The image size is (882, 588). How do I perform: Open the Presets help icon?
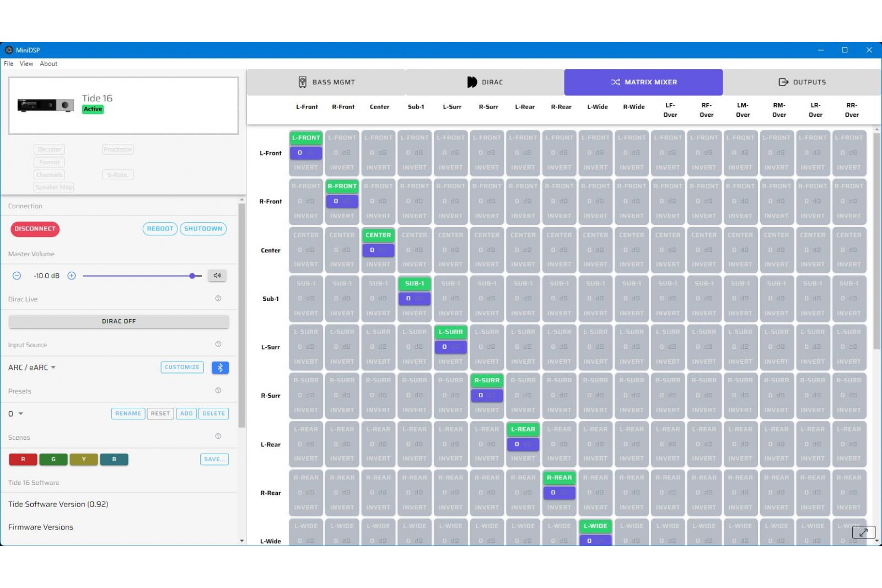coord(218,390)
